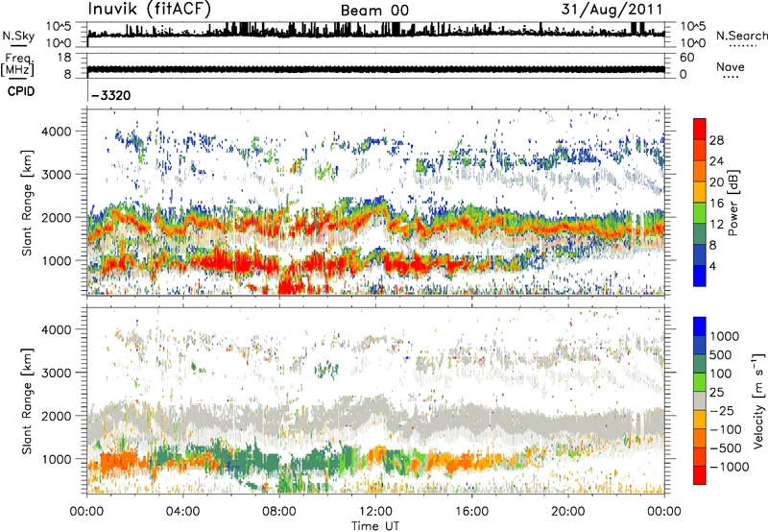The image size is (768, 532).
Task: Click the gray -25 to 25 segment of the Velocity color bar
Action: (x=700, y=401)
